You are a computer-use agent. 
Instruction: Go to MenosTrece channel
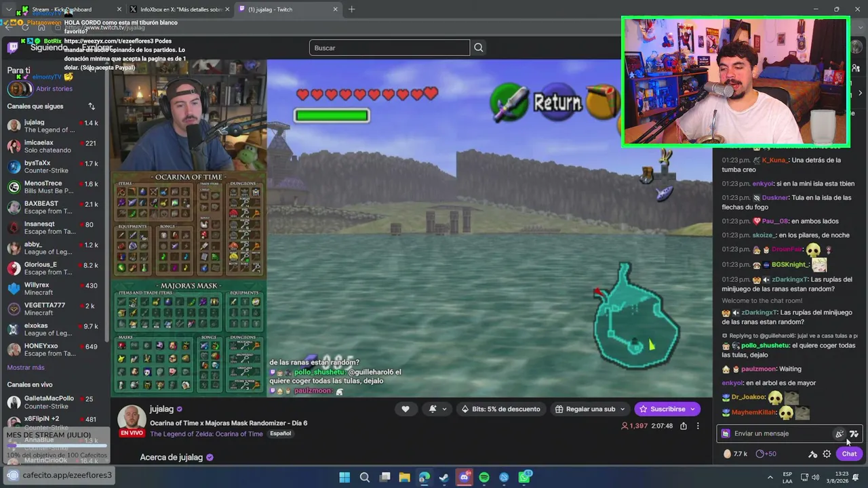coord(53,187)
